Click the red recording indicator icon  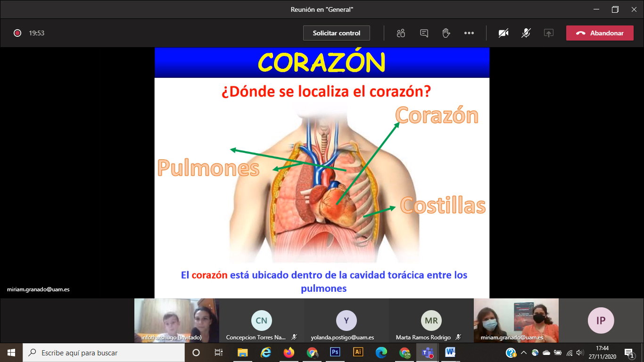click(x=17, y=33)
